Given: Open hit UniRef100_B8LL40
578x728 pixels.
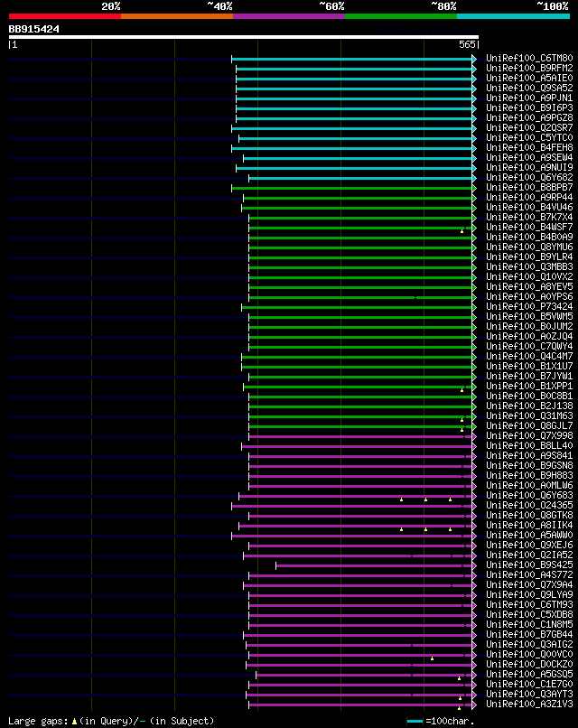Looking at the screenshot, I should tap(529, 446).
